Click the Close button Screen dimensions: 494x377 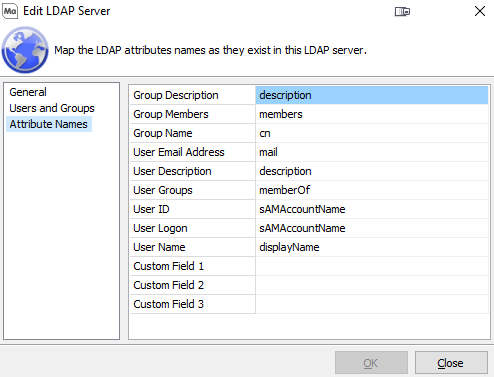[451, 363]
